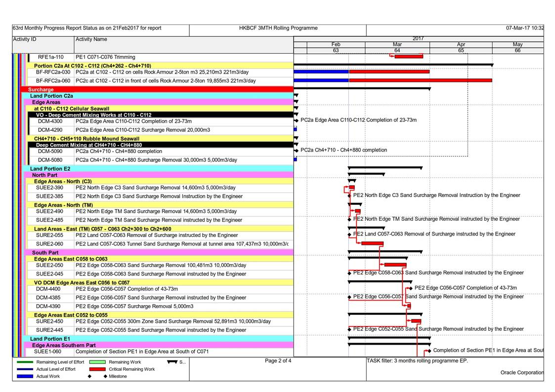Click activity ID SURE2-060
Screen dimensions: 555x392
[49, 243]
